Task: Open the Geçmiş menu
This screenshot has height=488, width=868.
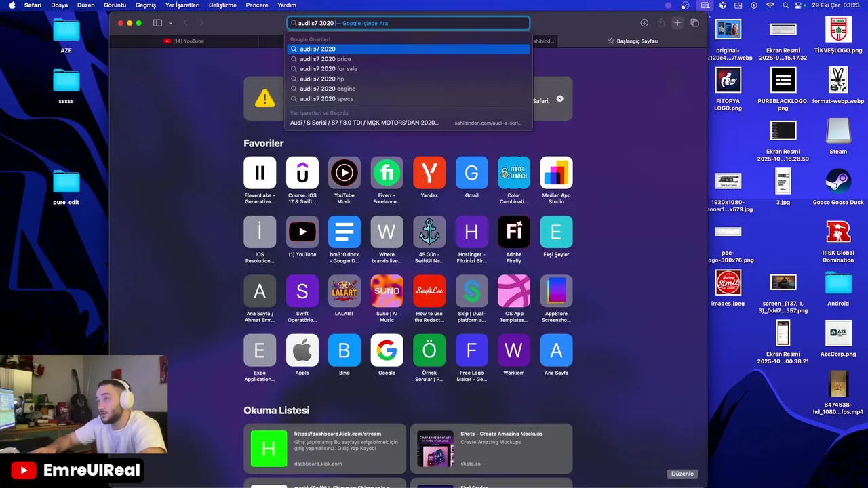Action: click(146, 5)
